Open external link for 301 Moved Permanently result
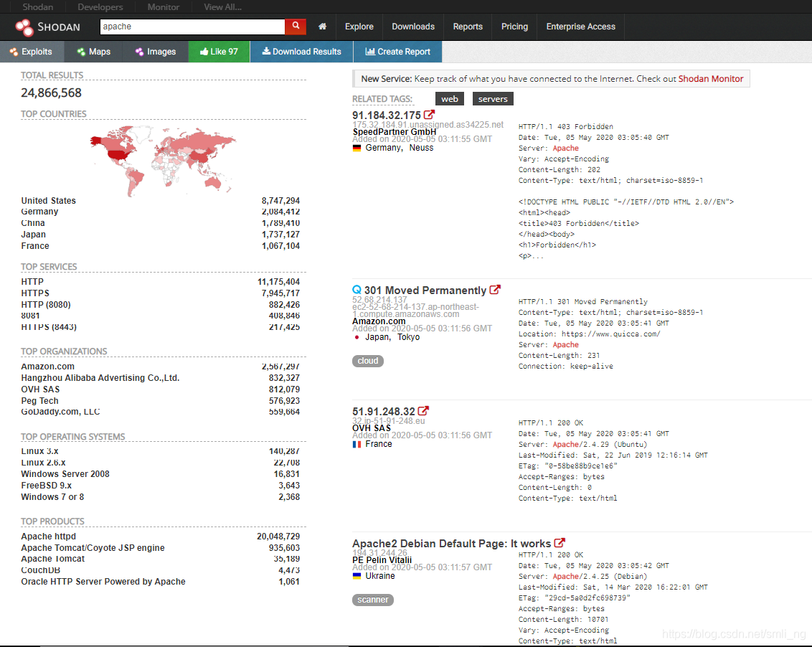The width and height of the screenshot is (812, 647). (495, 290)
